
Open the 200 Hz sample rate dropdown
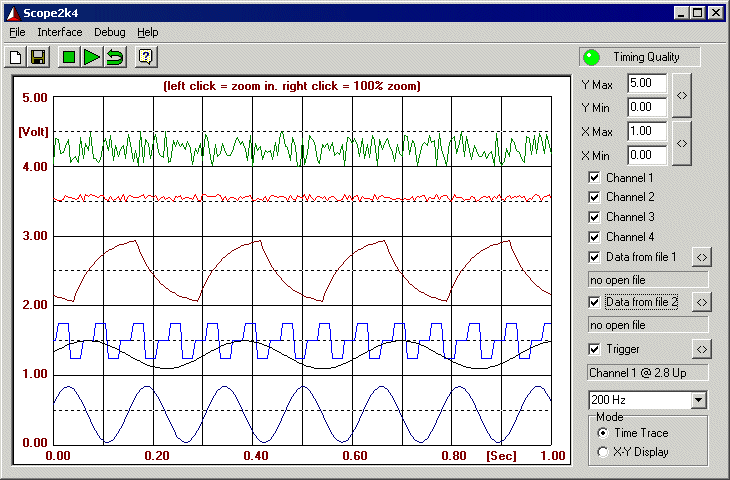coord(698,400)
